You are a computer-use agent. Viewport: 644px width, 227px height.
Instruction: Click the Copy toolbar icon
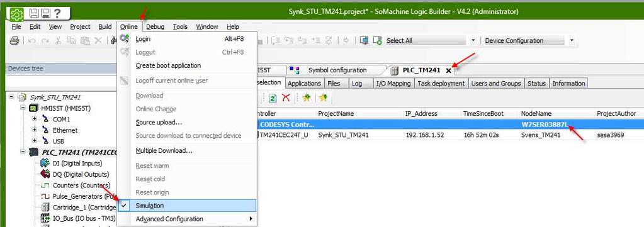72,40
